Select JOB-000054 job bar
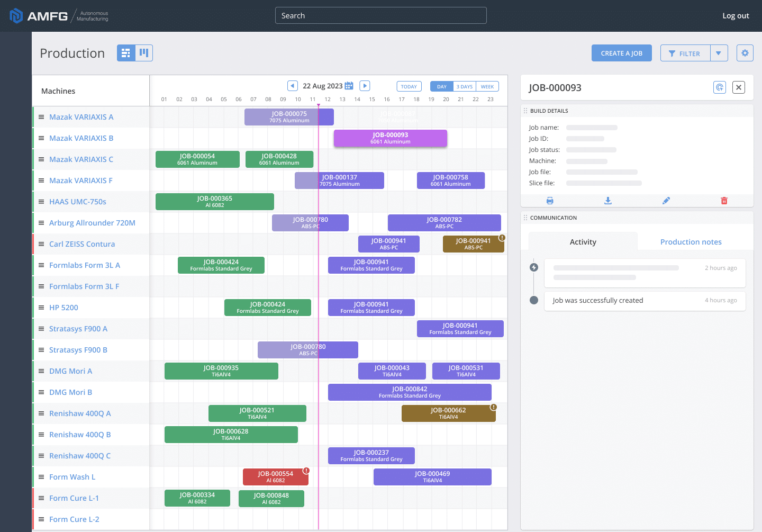This screenshot has height=532, width=762. pos(197,159)
